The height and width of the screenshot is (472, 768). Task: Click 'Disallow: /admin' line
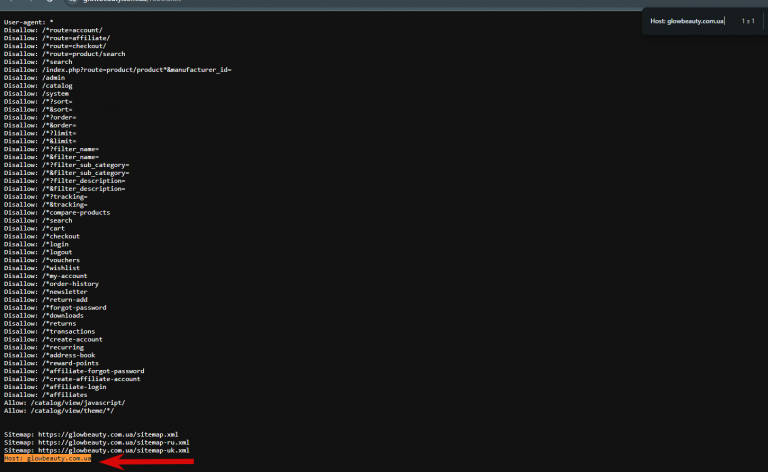(34, 77)
